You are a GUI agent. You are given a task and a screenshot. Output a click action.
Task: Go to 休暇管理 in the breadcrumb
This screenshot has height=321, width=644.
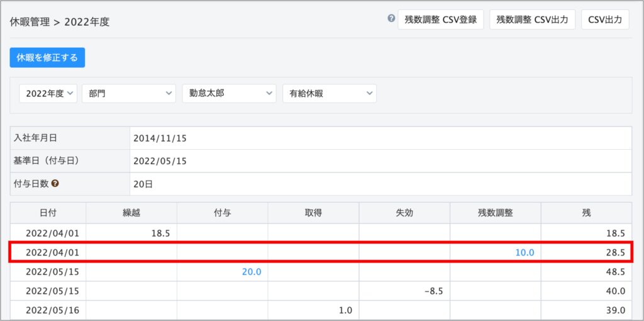30,21
